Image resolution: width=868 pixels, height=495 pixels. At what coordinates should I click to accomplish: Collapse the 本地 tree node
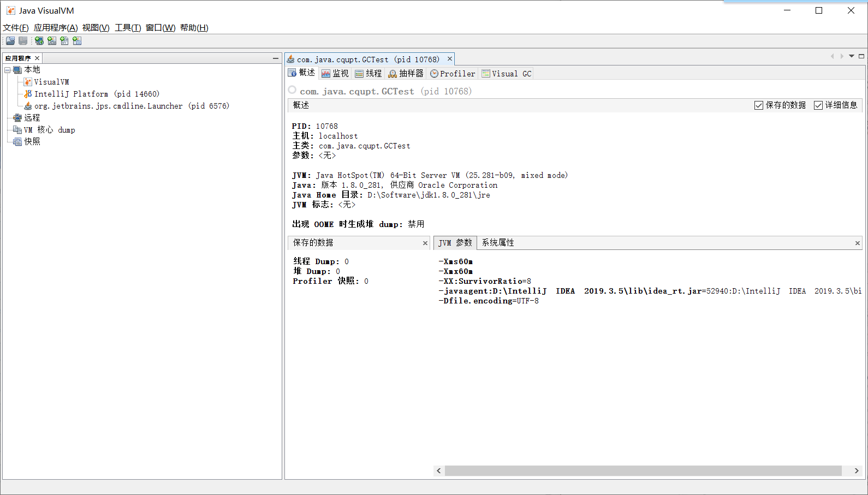[8, 70]
